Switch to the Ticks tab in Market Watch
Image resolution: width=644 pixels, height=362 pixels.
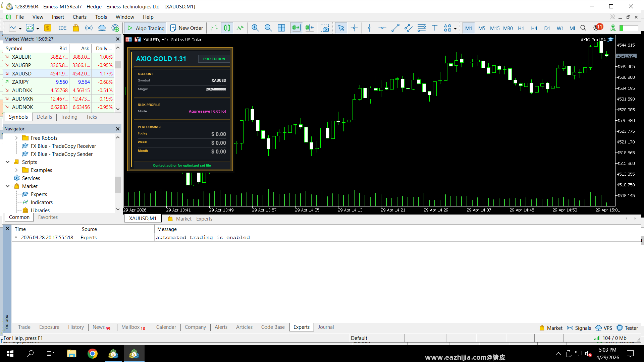pos(91,117)
